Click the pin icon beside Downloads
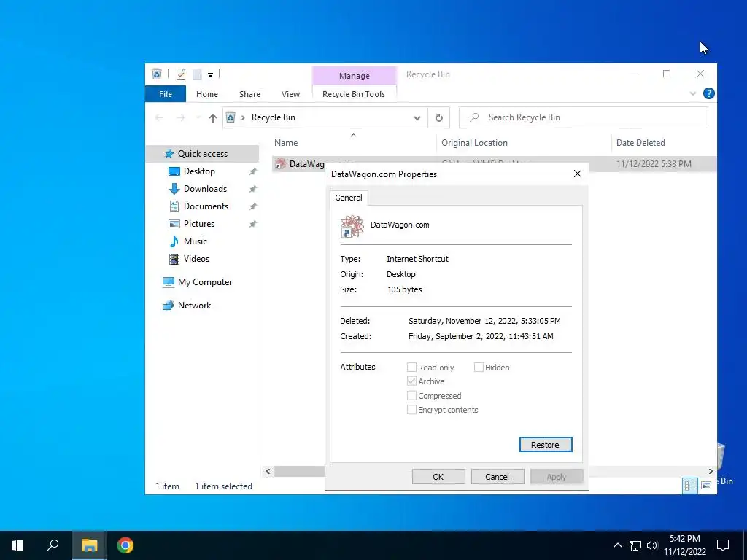 (x=253, y=189)
